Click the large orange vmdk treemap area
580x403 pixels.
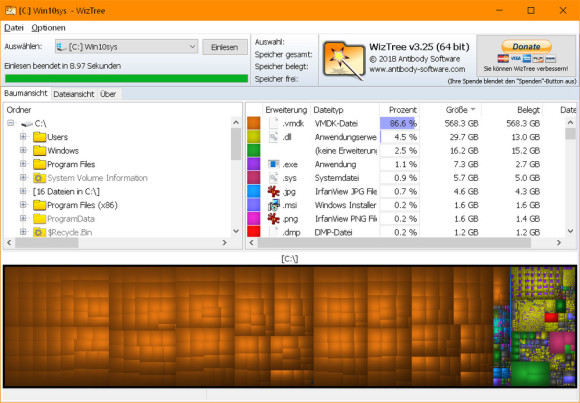[x=248, y=326]
